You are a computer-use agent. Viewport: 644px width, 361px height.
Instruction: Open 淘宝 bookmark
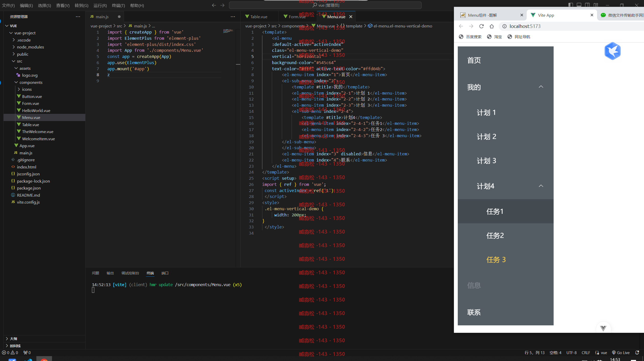[x=495, y=37]
